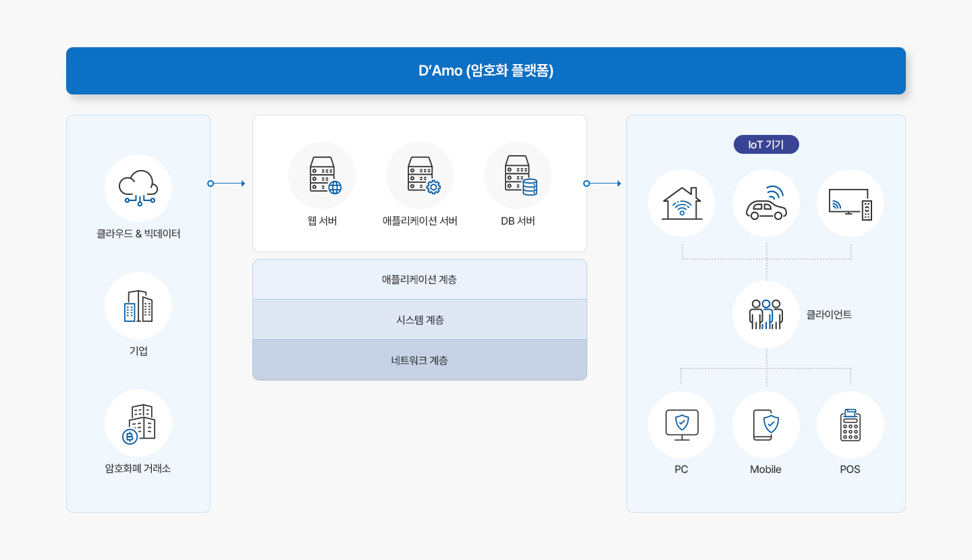The width and height of the screenshot is (972, 560).
Task: Click the PC monitor shield icon
Action: (x=682, y=425)
